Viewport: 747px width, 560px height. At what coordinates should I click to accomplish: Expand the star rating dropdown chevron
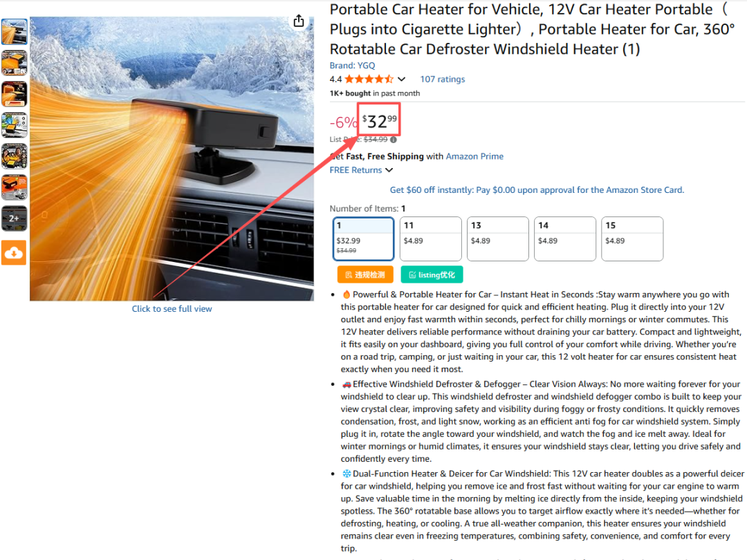(402, 79)
